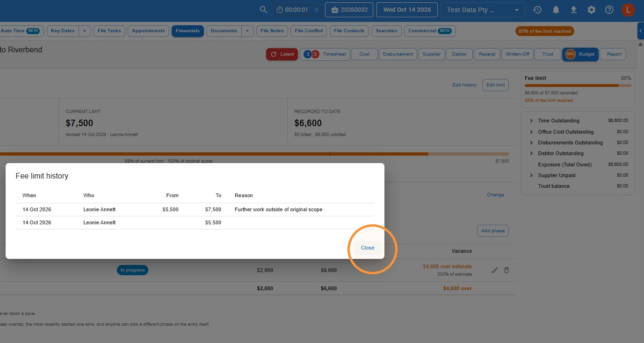Go to the File Conflict tab
This screenshot has width=644, height=343.
click(309, 31)
